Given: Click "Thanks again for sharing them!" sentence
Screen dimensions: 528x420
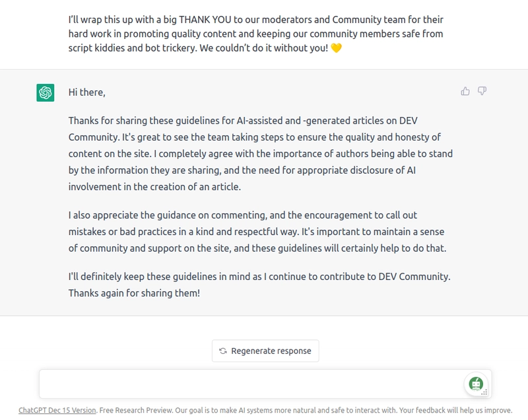Looking at the screenshot, I should click(x=134, y=292).
